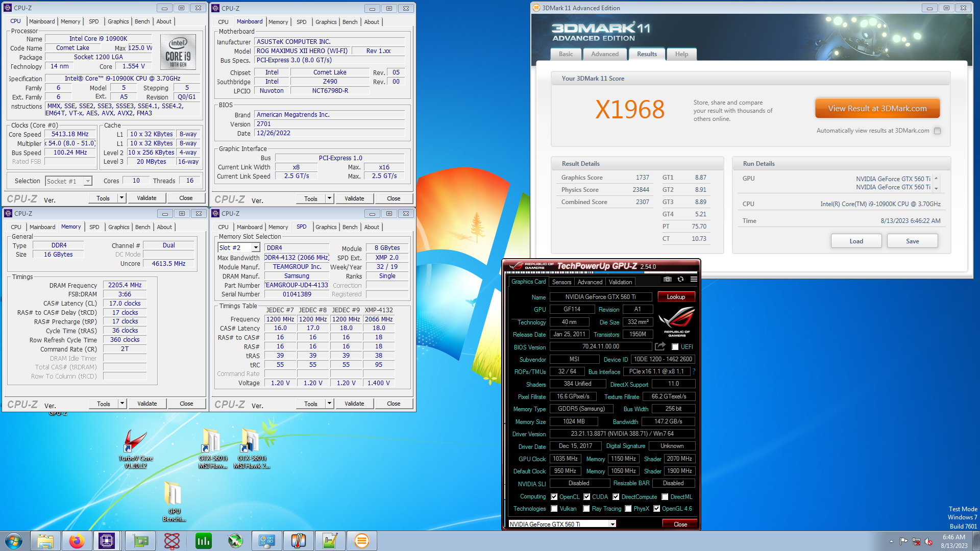Click the green bar chart taskbar icon
The image size is (980, 551).
click(204, 541)
